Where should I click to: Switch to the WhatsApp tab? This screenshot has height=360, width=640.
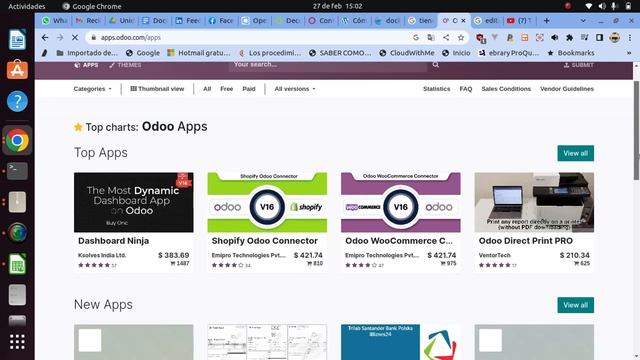click(x=54, y=20)
